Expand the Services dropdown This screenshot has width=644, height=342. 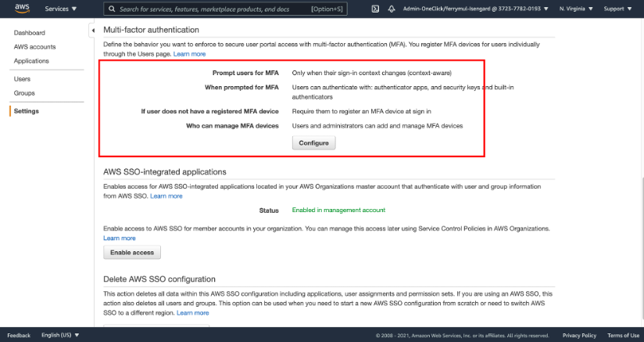point(61,9)
